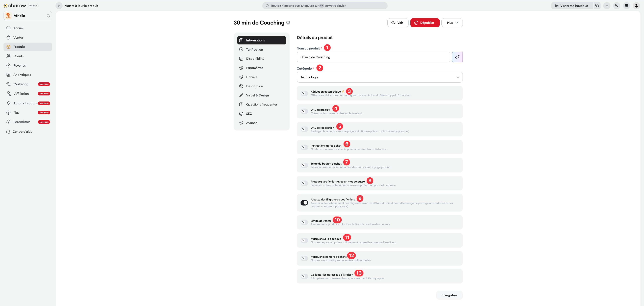Open the user profile avatar icon
The height and width of the screenshot is (306, 644).
pos(636,6)
